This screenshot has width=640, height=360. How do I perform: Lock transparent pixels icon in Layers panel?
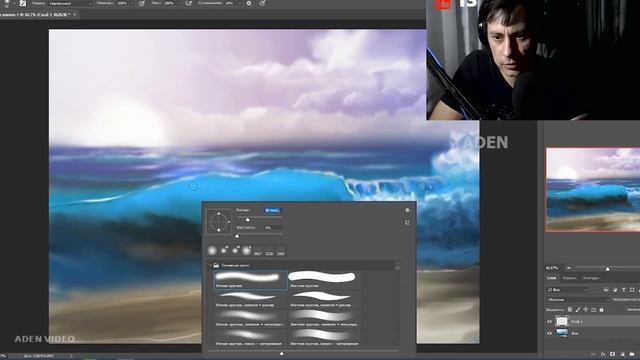coord(570,310)
